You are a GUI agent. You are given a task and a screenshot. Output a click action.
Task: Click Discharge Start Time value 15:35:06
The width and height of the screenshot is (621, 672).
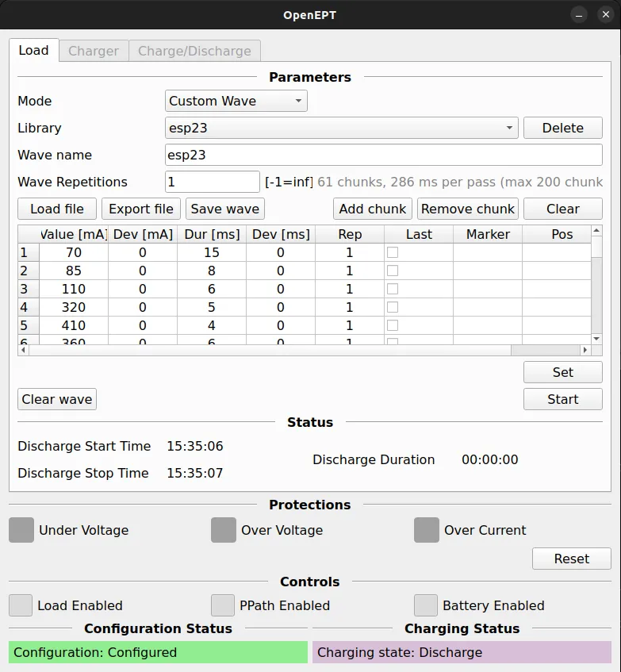click(x=195, y=446)
